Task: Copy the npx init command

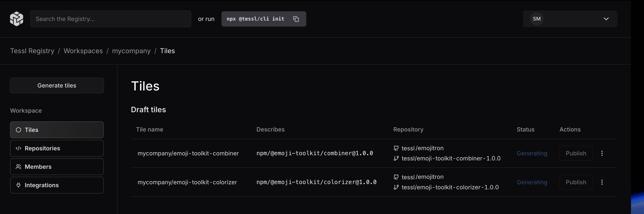Action: 296,19
